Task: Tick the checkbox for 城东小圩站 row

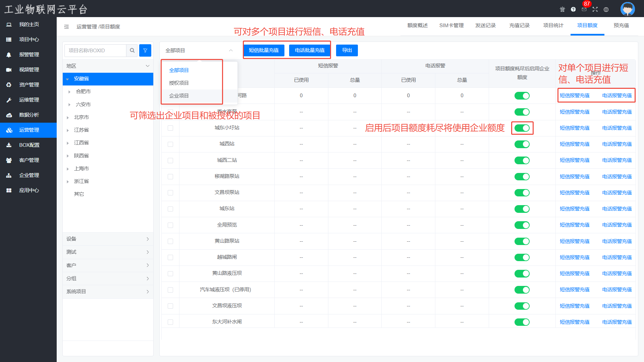Action: tap(170, 128)
